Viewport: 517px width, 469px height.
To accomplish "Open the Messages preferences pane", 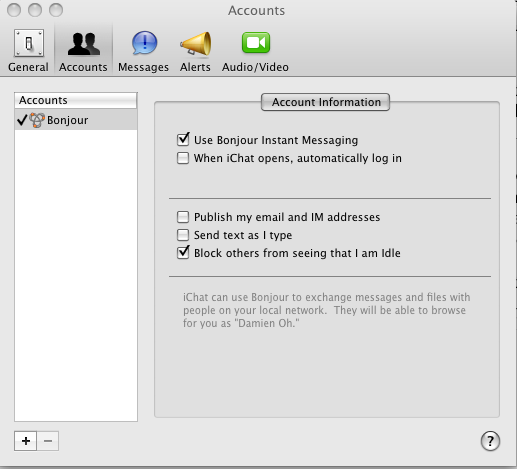I will (x=144, y=50).
